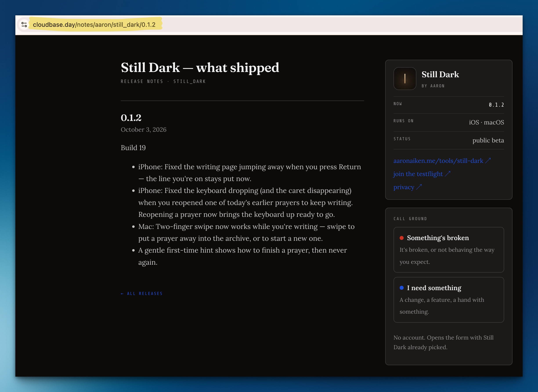Click the iPhone keyboard dropping bullet
538x392 pixels.
pyautogui.click(x=246, y=202)
